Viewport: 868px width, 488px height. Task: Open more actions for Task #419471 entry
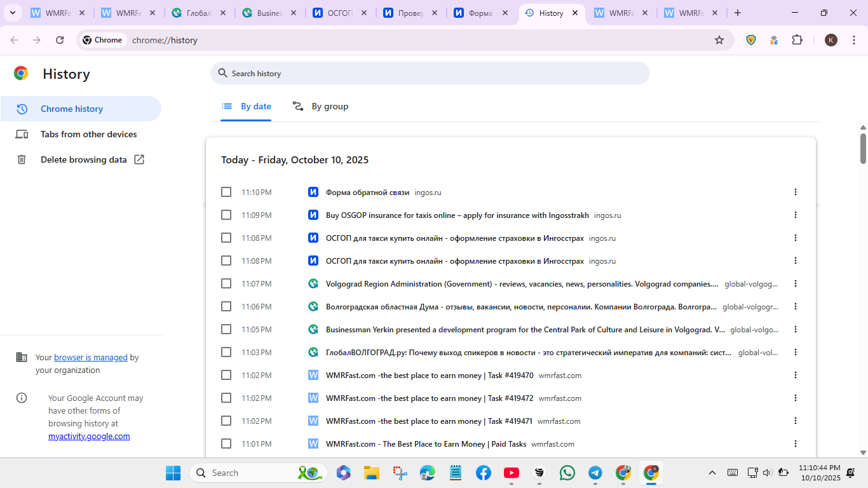[796, 421]
